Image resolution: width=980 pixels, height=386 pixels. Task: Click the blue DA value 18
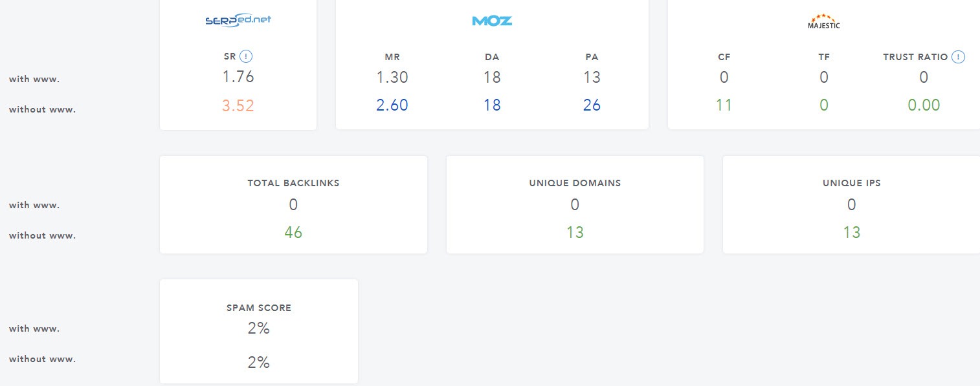(492, 105)
